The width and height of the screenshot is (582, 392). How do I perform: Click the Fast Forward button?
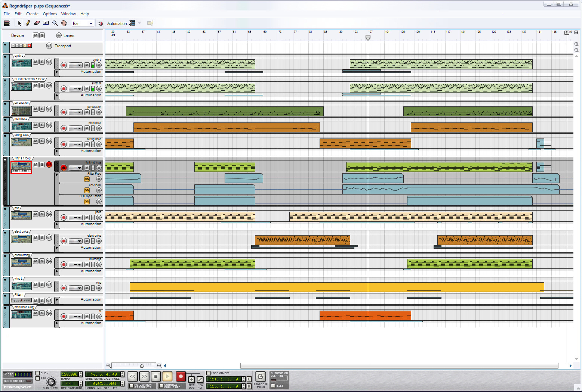click(x=144, y=376)
